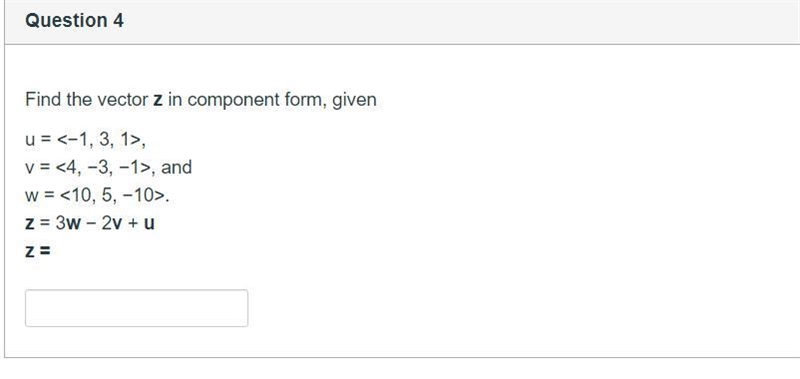Click the word "form," in the prompt
This screenshot has width=800, height=379.
pos(306,100)
